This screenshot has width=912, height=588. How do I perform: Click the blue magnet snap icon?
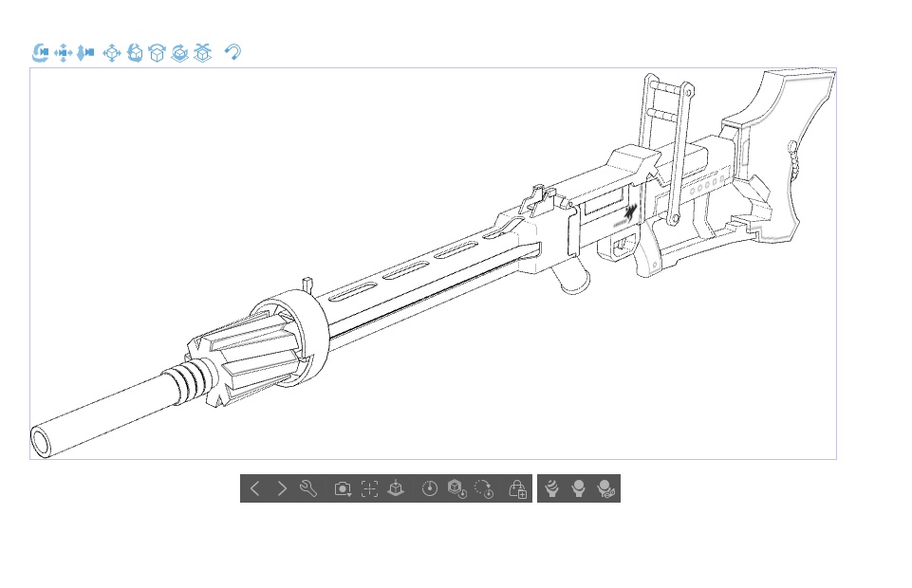pyautogui.click(x=233, y=52)
